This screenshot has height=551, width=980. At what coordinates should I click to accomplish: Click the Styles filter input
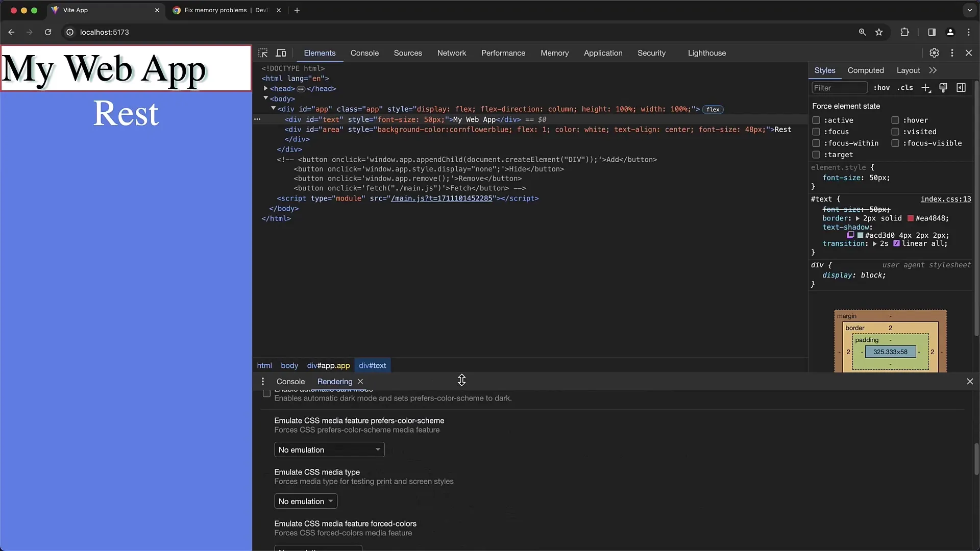click(x=840, y=88)
